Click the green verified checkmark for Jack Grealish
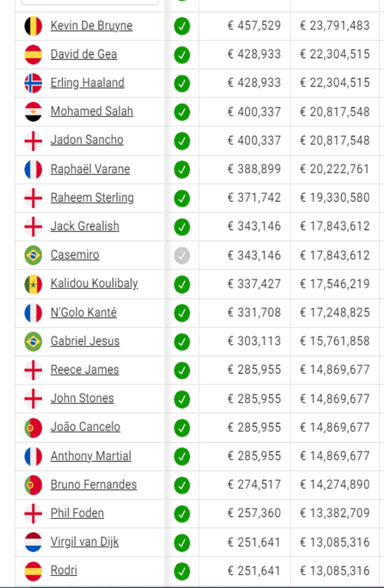 [x=182, y=227]
